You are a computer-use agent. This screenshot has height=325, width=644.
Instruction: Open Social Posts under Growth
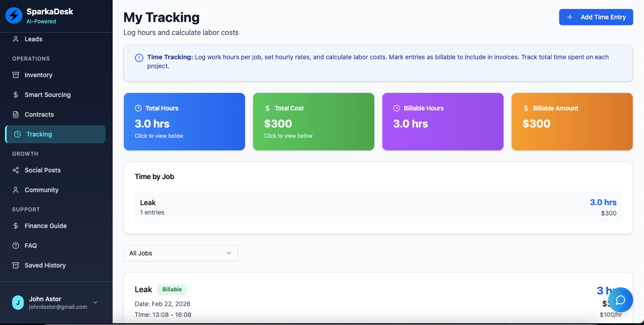(x=55, y=170)
